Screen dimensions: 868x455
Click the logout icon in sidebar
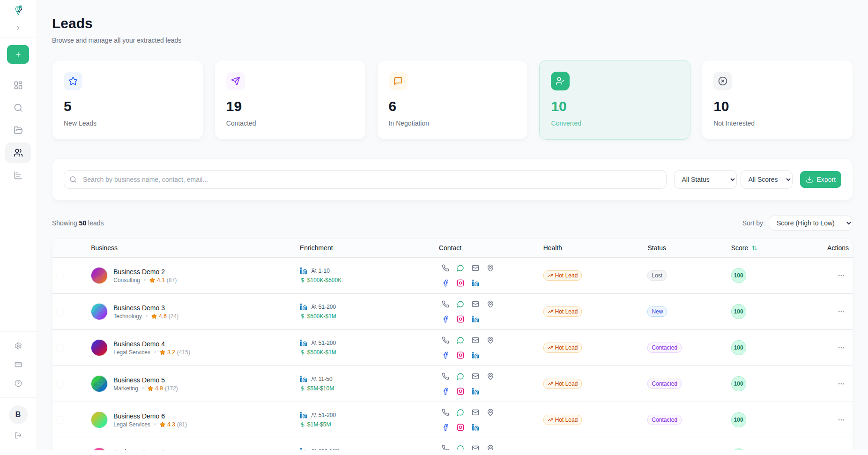point(18,435)
